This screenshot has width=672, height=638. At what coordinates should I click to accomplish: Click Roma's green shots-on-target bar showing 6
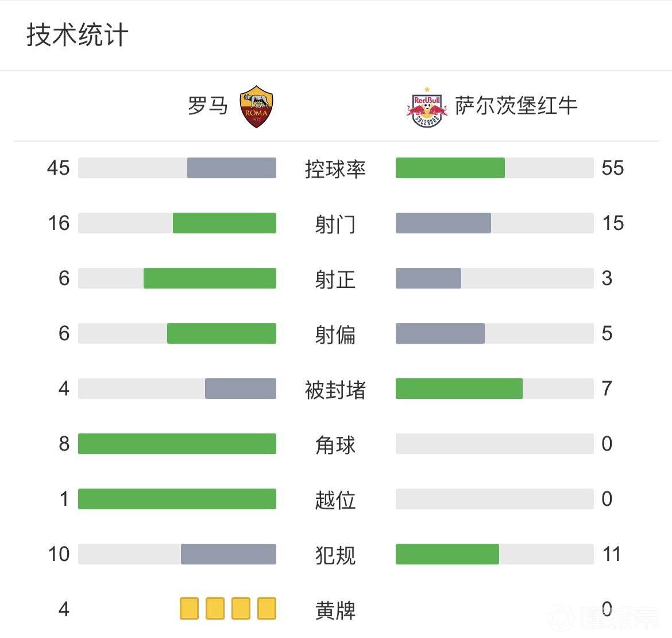click(x=210, y=278)
